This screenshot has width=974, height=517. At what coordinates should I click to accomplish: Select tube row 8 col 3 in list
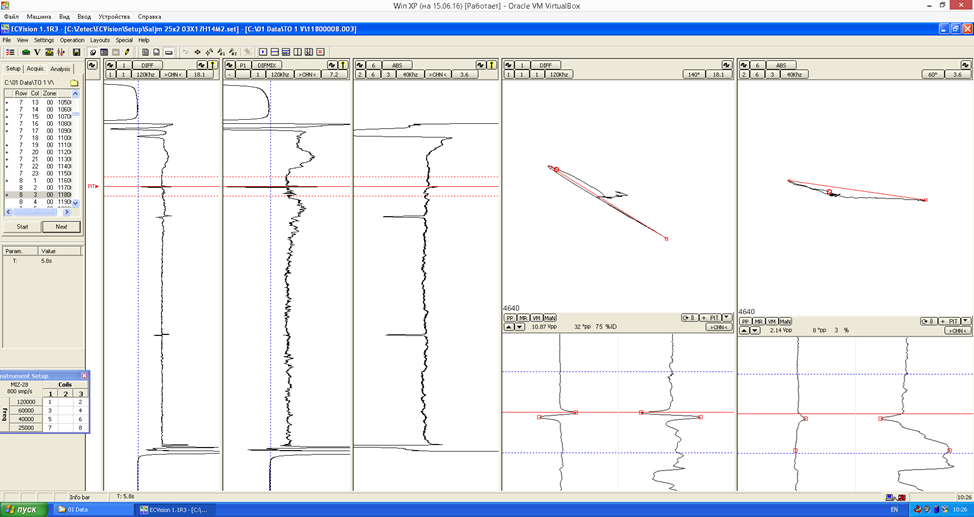(39, 194)
